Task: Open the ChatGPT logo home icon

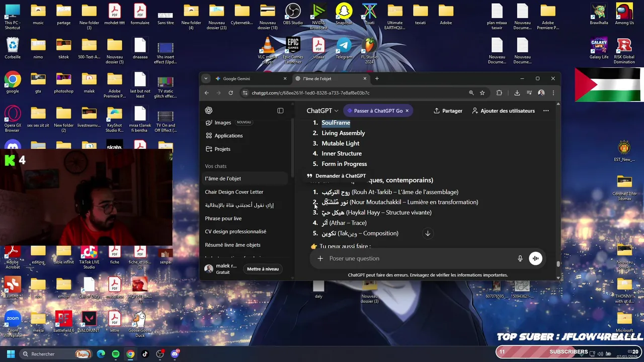Action: click(x=209, y=111)
